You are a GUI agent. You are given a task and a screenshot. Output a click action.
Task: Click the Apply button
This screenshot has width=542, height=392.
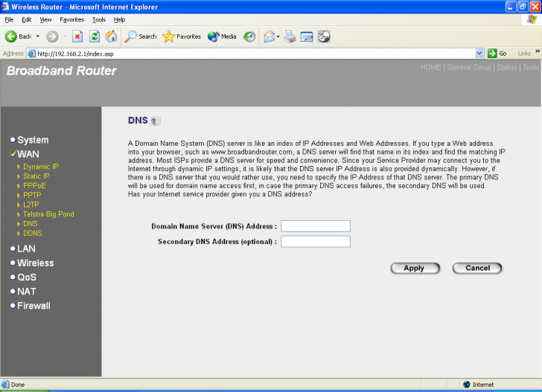(x=415, y=268)
